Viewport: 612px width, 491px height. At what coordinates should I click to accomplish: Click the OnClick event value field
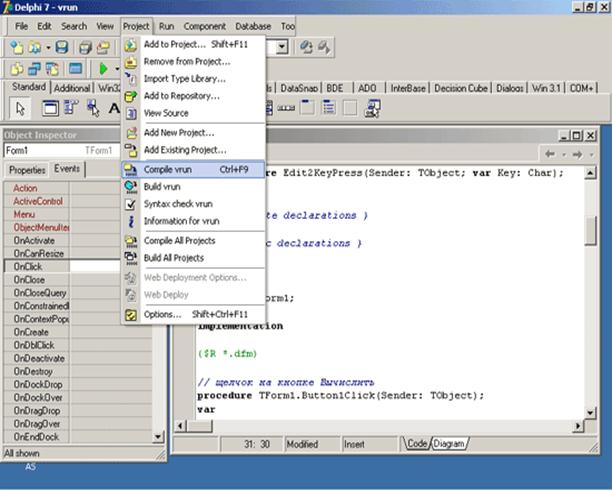(95, 267)
